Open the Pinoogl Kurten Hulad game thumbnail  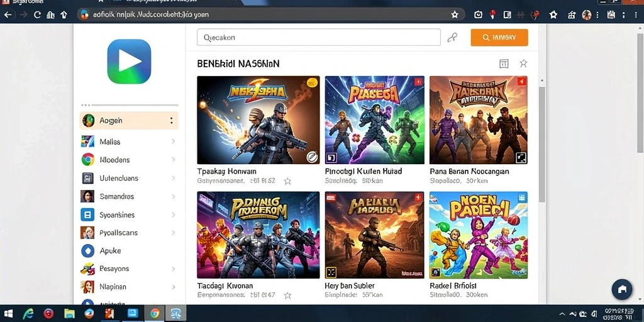pyautogui.click(x=375, y=120)
